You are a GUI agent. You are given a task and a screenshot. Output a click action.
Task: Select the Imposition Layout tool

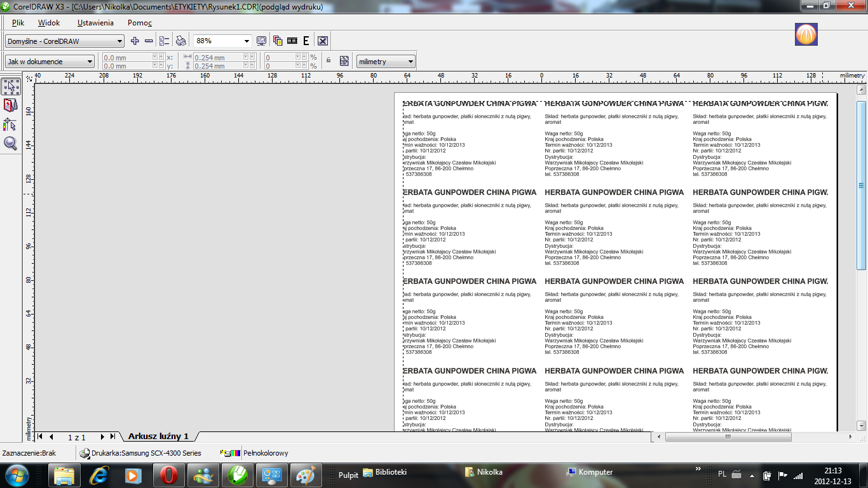[x=11, y=105]
